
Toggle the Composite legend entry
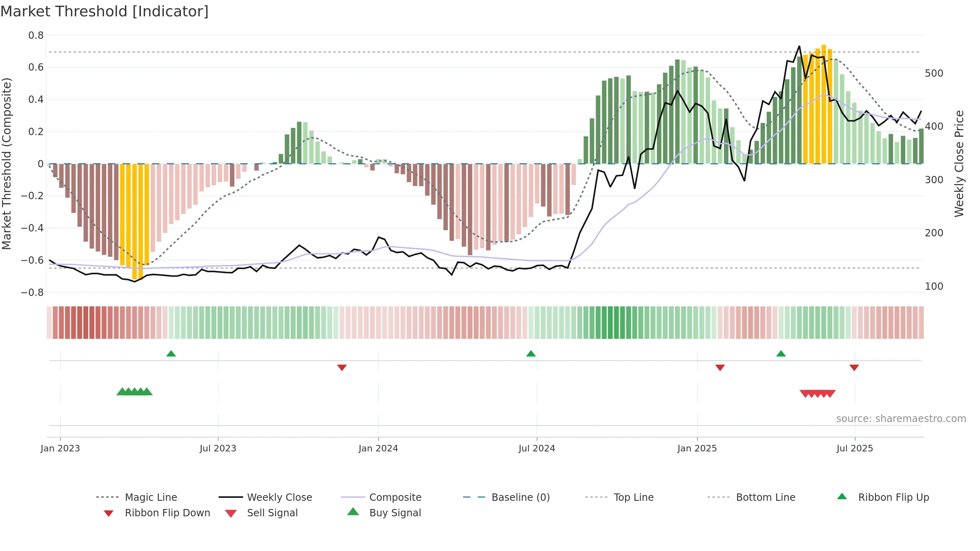[381, 497]
